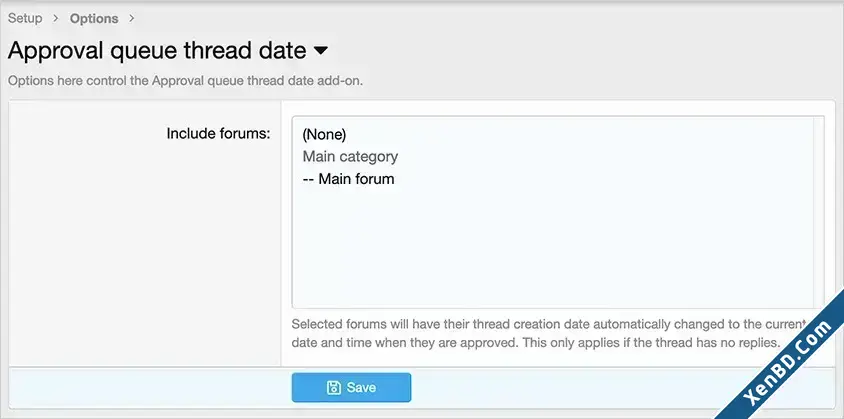Select the Main category list entry
Image resolution: width=844 pixels, height=419 pixels.
350,157
